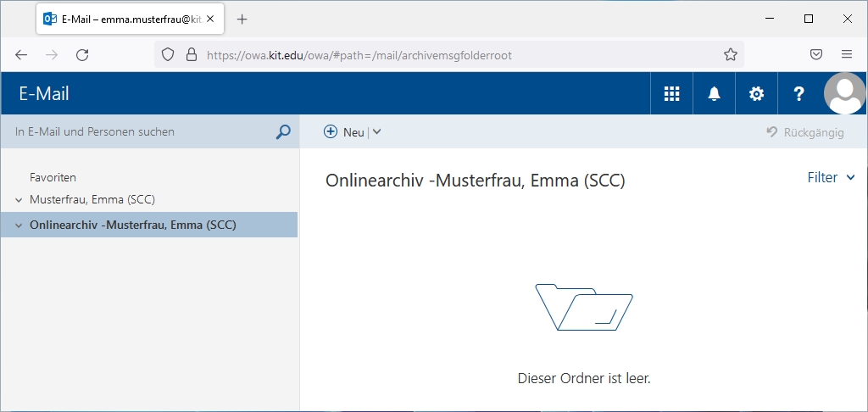Bookmark this page with the star icon
This screenshot has width=868, height=412.
click(x=730, y=55)
